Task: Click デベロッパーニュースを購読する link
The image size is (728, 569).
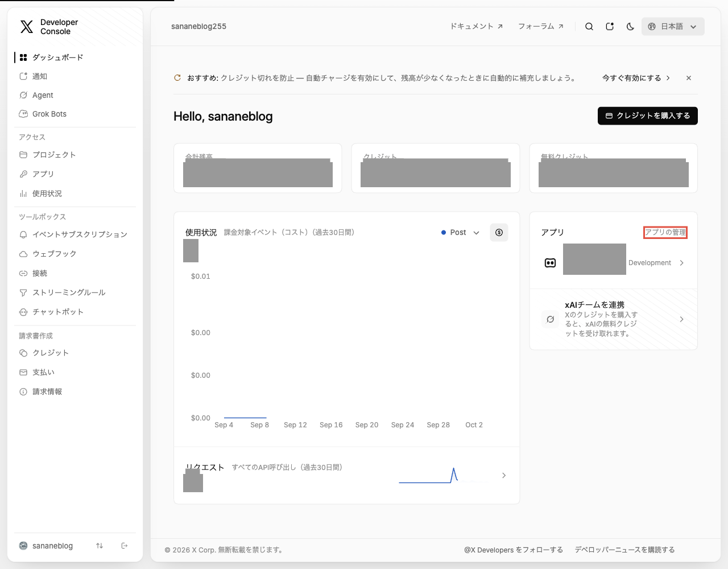Action: coord(624,550)
